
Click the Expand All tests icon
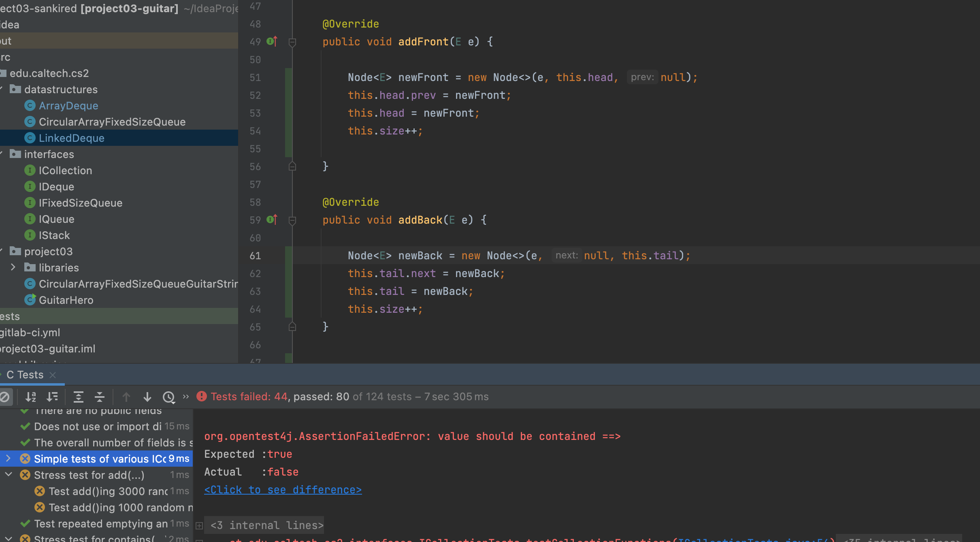coord(78,397)
